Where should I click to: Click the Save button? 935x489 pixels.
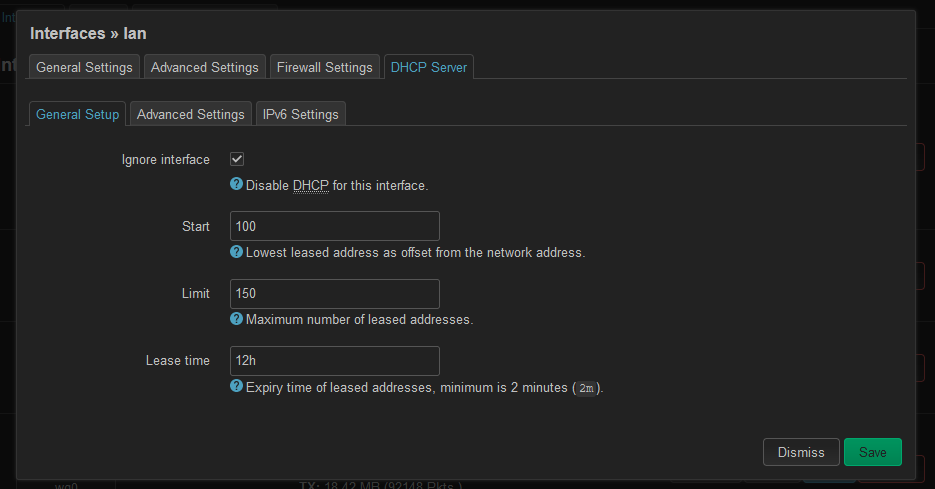[872, 452]
